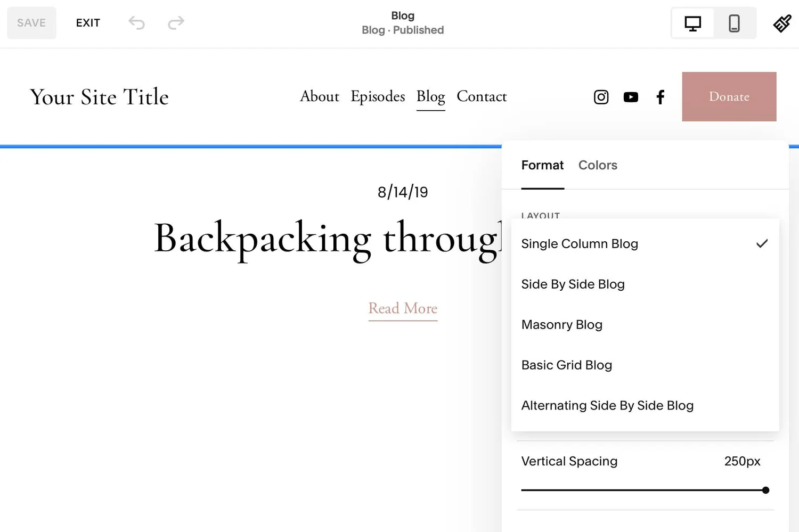Undo the last change

136,23
